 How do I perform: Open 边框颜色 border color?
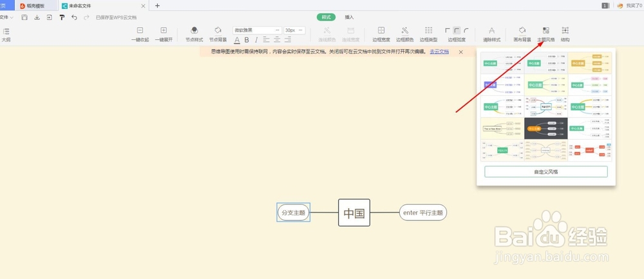tap(404, 35)
